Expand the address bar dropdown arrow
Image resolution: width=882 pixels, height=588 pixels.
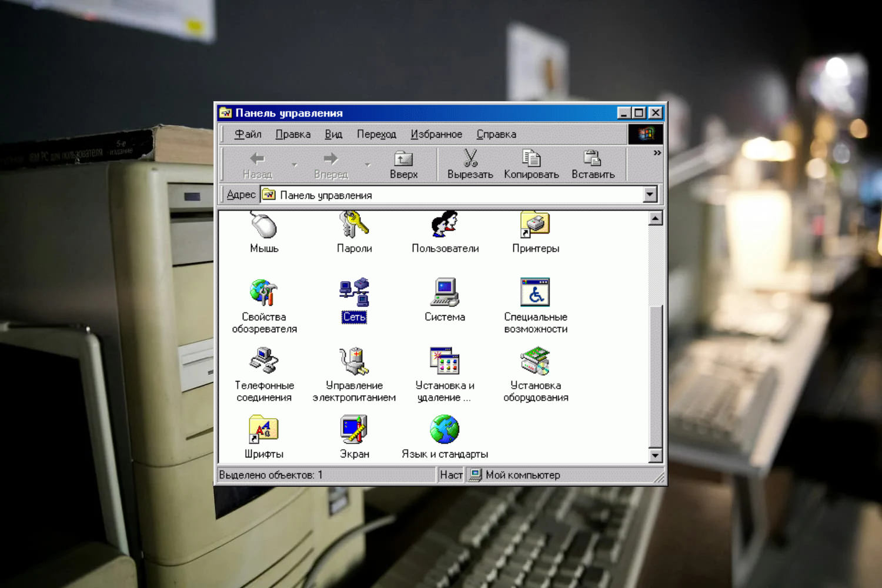click(x=650, y=195)
